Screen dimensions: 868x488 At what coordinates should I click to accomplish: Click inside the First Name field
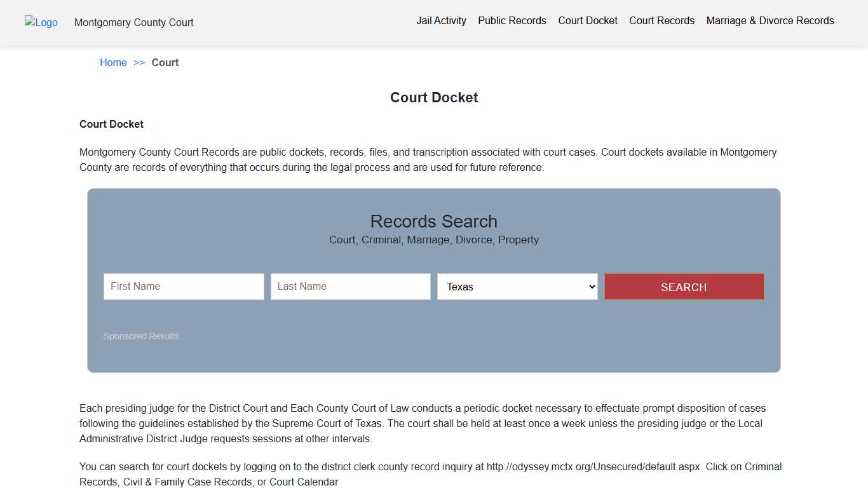(x=183, y=287)
